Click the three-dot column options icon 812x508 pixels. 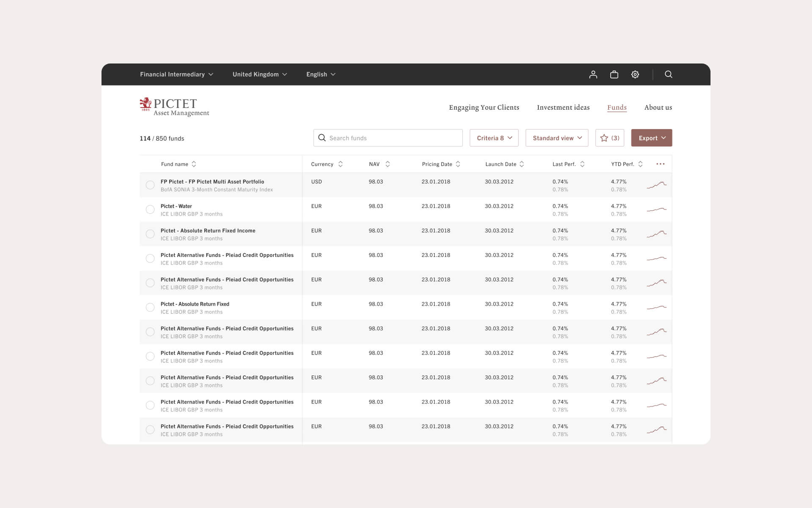pos(660,164)
